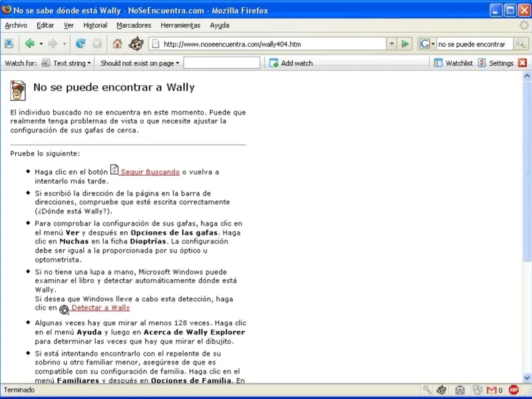Open the Herramientas menu
Screen dimensions: 532x399
click(x=180, y=25)
